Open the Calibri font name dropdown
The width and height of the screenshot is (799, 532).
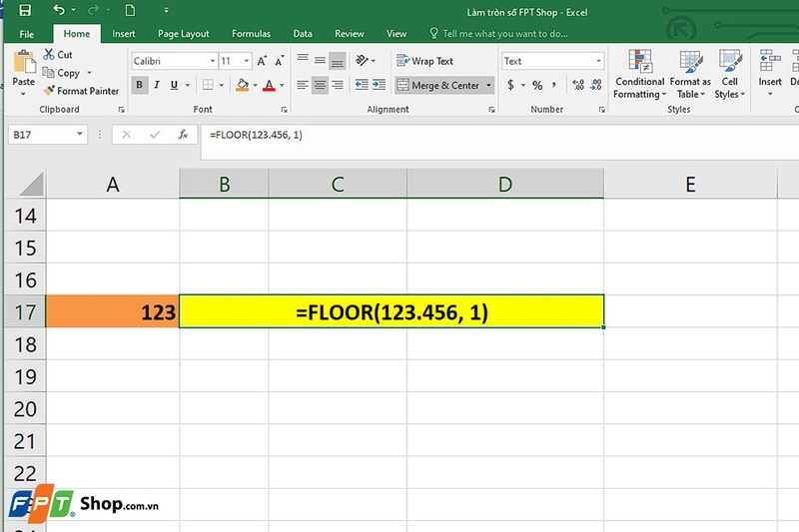point(213,61)
